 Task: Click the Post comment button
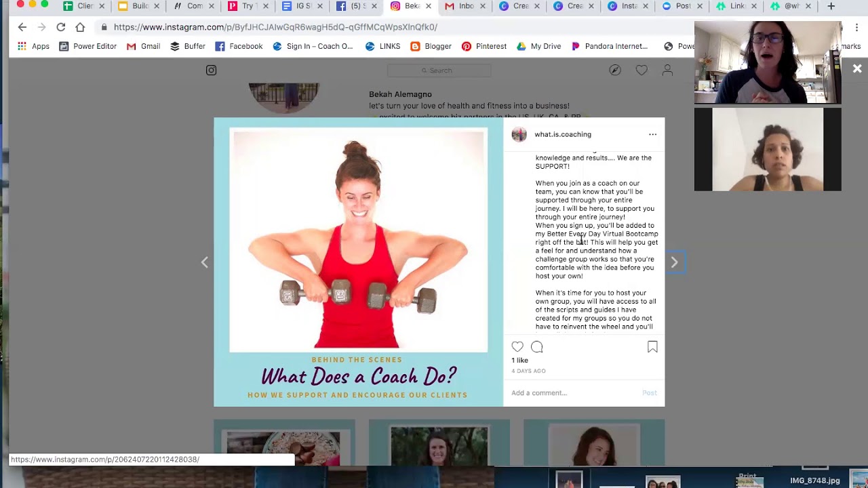pyautogui.click(x=650, y=393)
